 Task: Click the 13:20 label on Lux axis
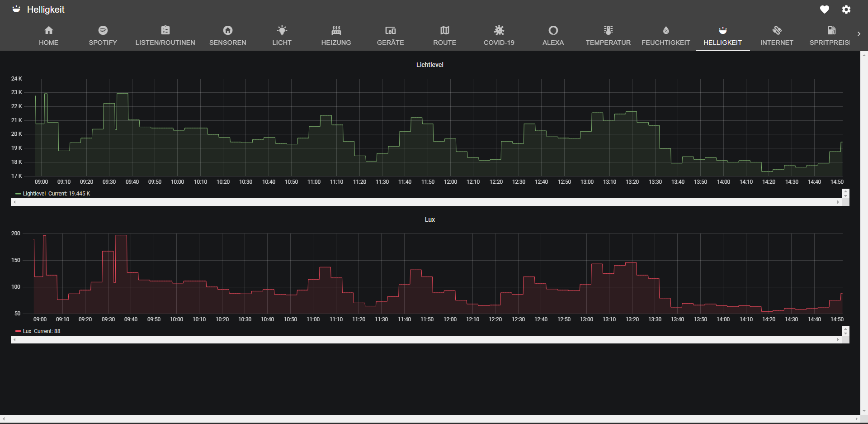[632, 319]
